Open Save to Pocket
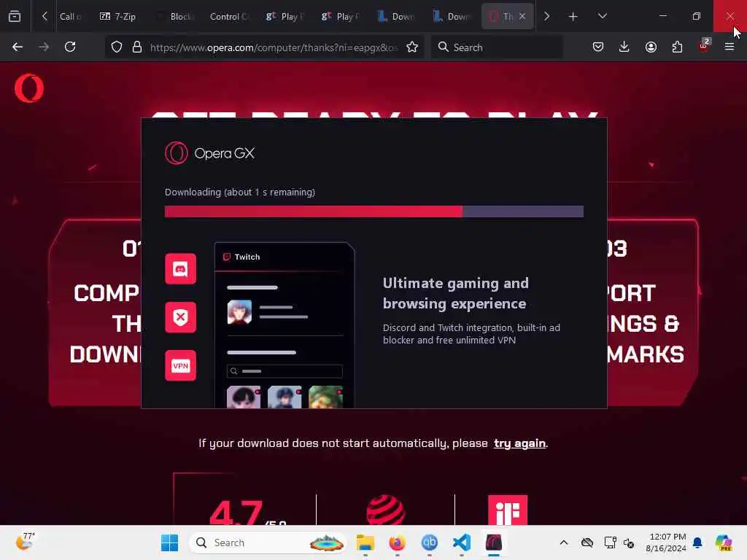The height and width of the screenshot is (560, 747). coord(598,47)
